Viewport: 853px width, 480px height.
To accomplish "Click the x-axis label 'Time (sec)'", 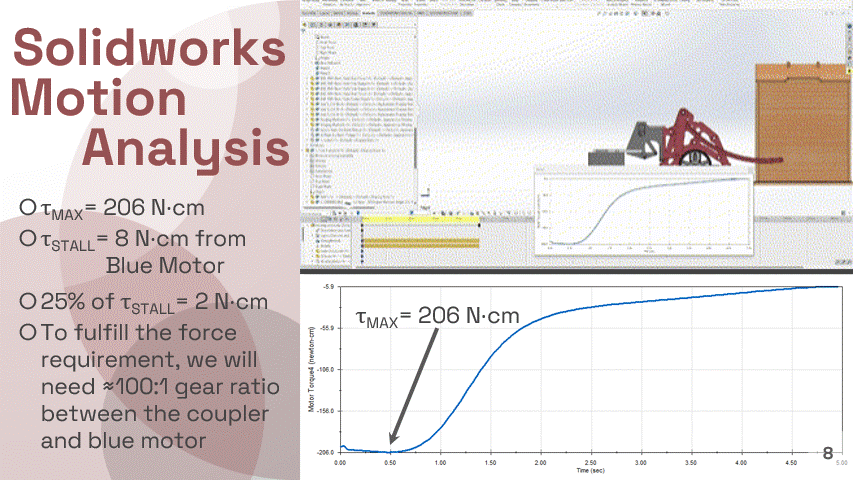I will 591,470.
